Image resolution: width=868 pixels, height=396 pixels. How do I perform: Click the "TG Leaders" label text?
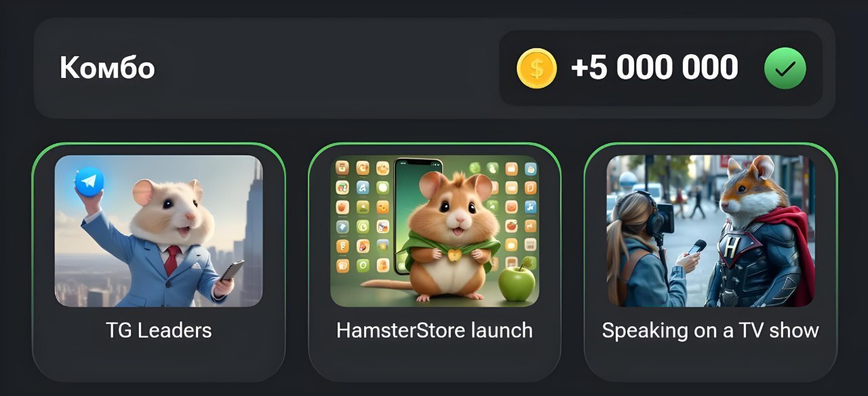point(159,331)
